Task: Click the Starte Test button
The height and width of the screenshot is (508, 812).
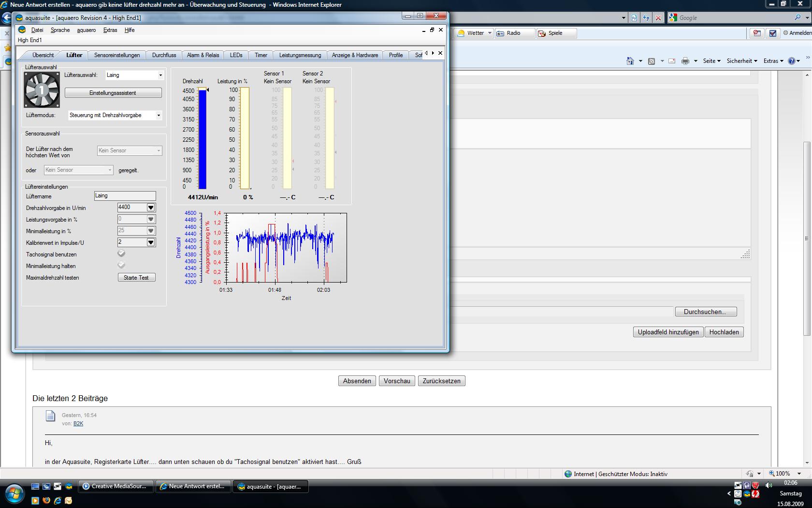Action: point(136,278)
